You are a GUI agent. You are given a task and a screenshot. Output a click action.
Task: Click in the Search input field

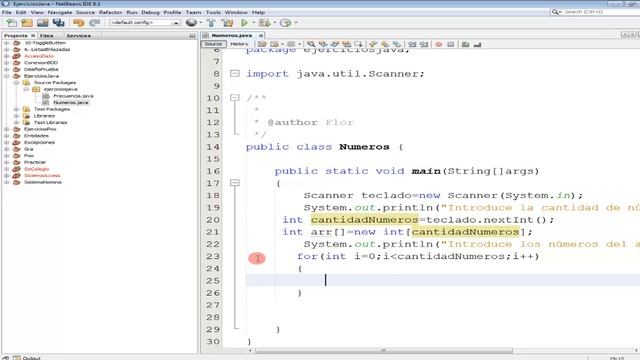click(602, 12)
